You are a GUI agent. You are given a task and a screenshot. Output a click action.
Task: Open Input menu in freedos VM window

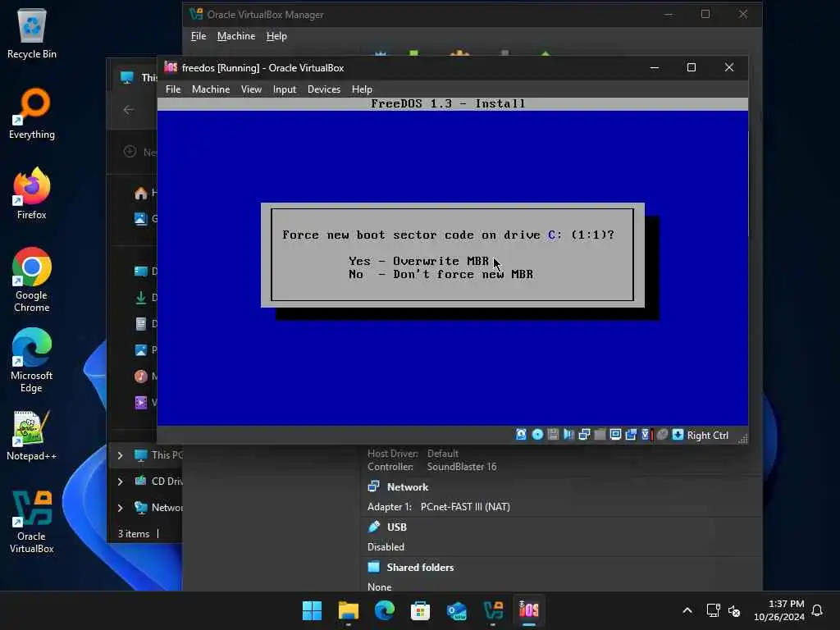click(x=285, y=89)
